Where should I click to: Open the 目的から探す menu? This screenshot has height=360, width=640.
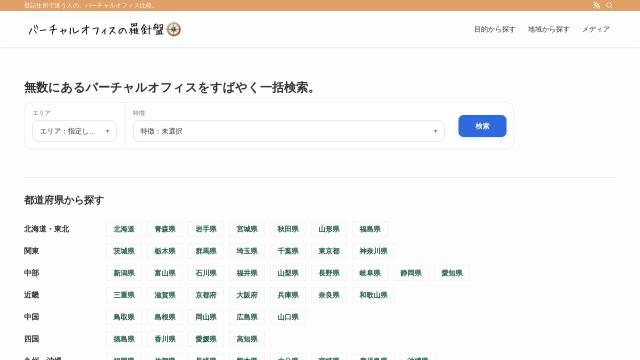(495, 29)
